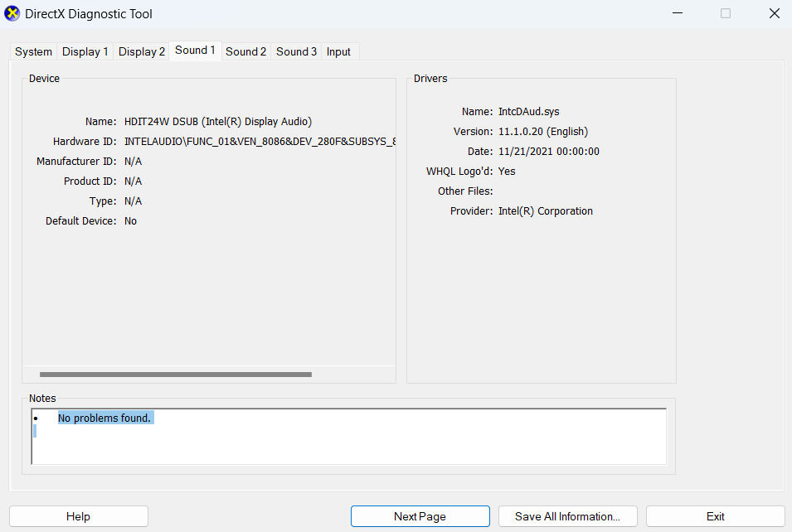Viewport: 792px width, 532px height.
Task: Click the Drivers 'Version:' label
Action: [x=474, y=132]
